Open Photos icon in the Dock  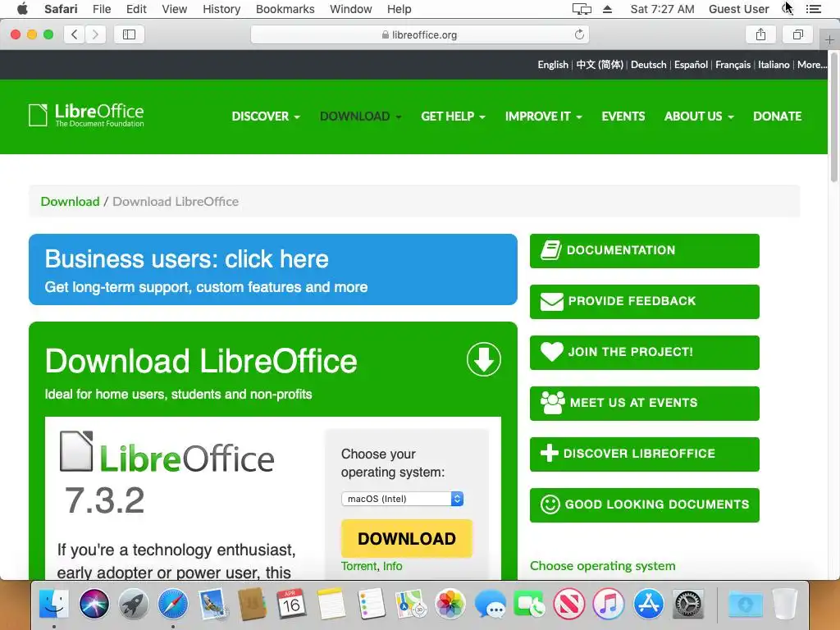pos(450,605)
